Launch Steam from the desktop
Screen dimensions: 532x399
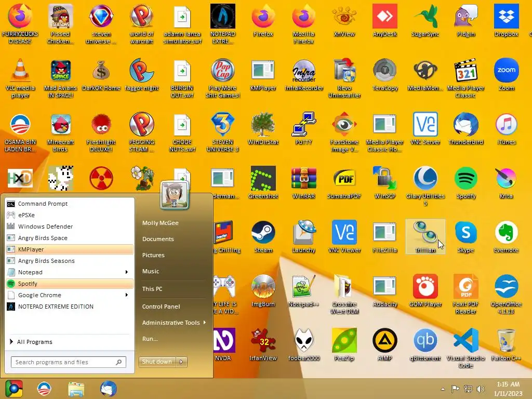point(263,237)
